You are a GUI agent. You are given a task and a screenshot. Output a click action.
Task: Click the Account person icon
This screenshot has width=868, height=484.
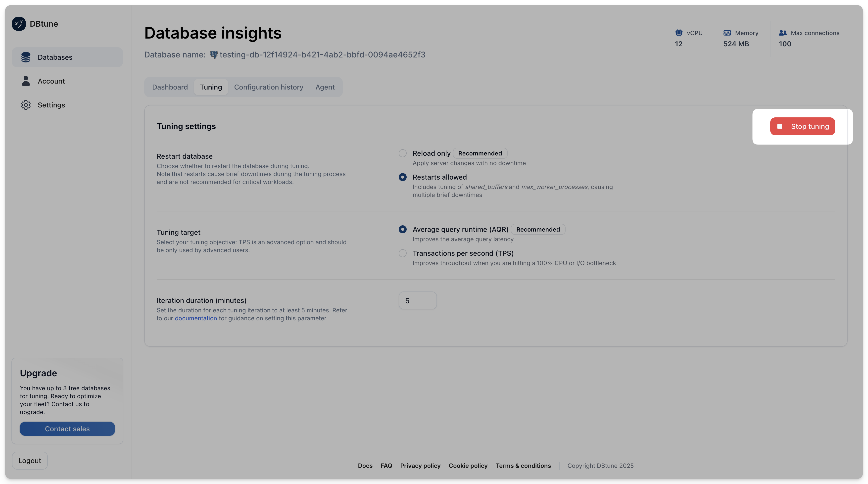(x=26, y=81)
